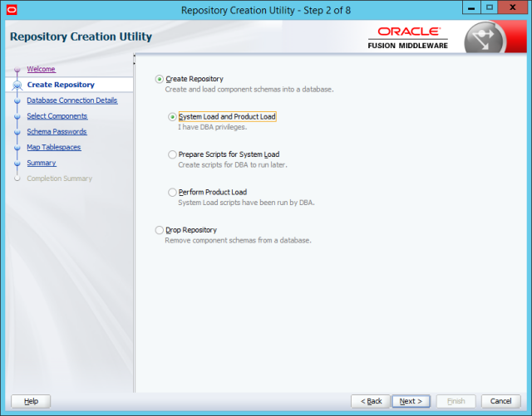The image size is (532, 416).
Task: Click the Create Repository step marker icon
Action: [17, 85]
